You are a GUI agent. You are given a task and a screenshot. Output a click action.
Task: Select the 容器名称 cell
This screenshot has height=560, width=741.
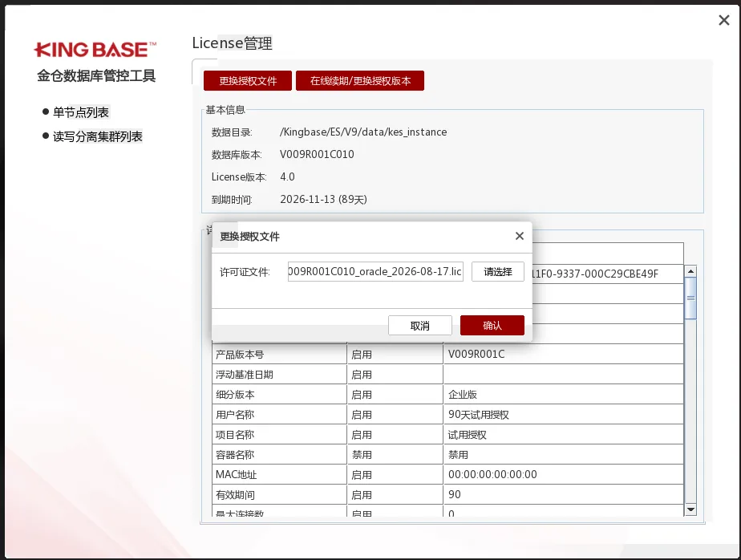(x=279, y=454)
